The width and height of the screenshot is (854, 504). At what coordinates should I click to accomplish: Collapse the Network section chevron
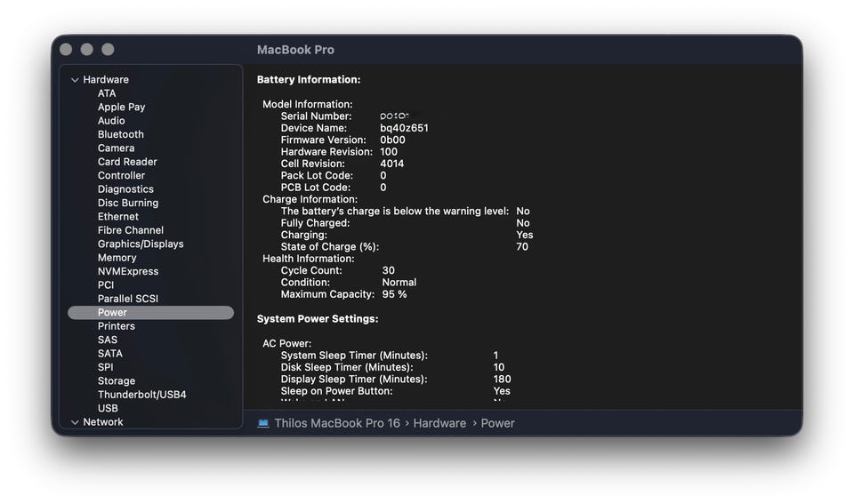pyautogui.click(x=75, y=422)
